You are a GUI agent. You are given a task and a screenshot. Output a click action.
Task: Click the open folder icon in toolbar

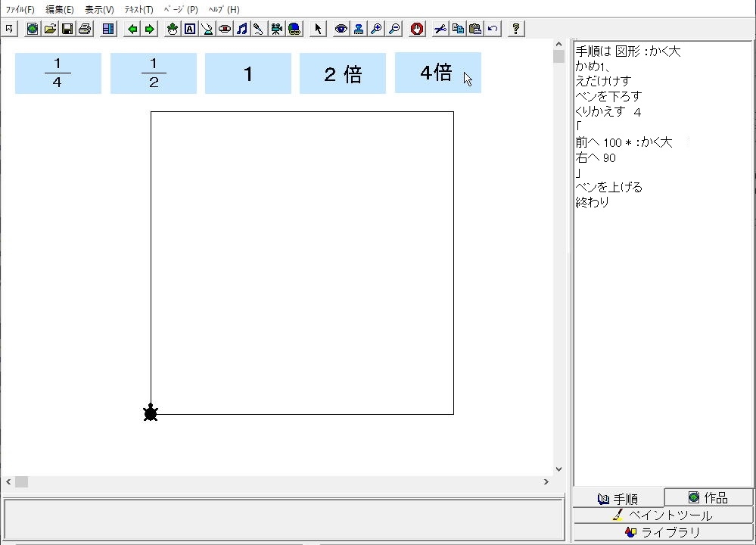pos(50,29)
